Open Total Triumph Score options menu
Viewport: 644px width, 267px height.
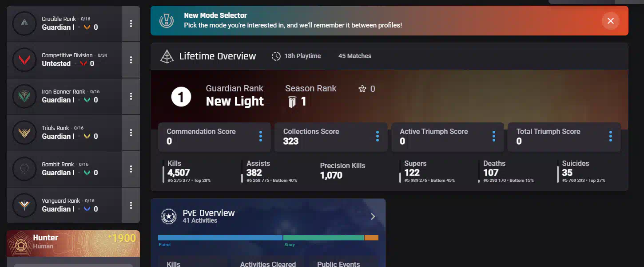click(x=611, y=137)
